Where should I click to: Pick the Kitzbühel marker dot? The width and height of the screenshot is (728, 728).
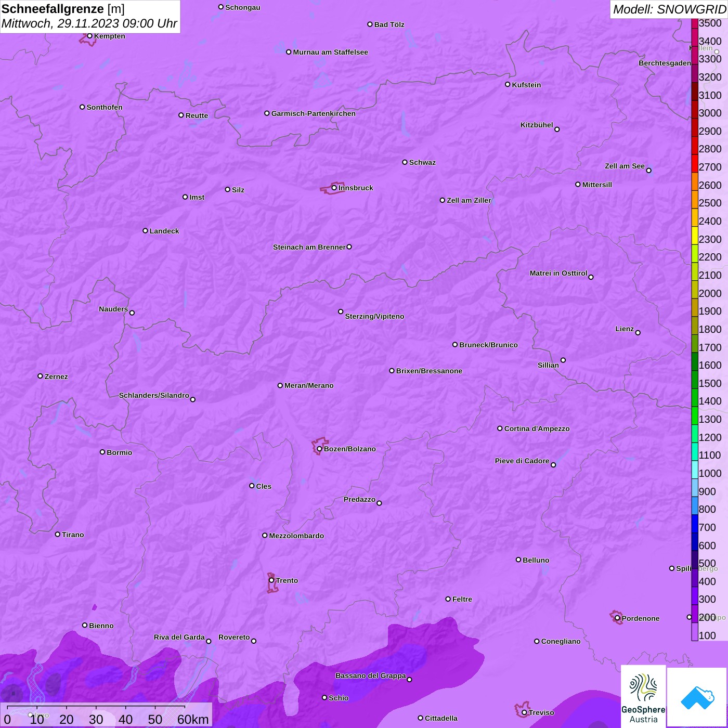tap(557, 129)
